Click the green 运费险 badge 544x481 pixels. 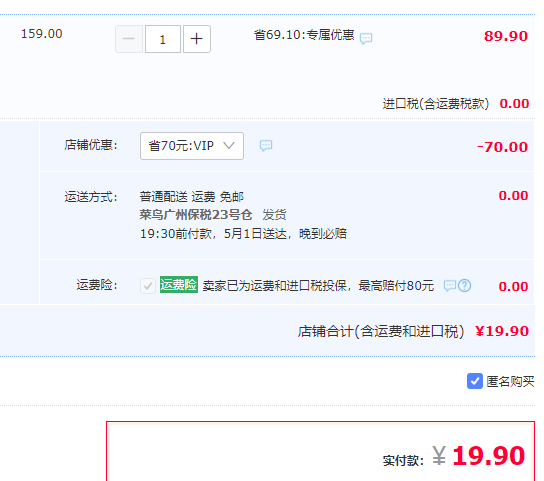click(x=179, y=285)
